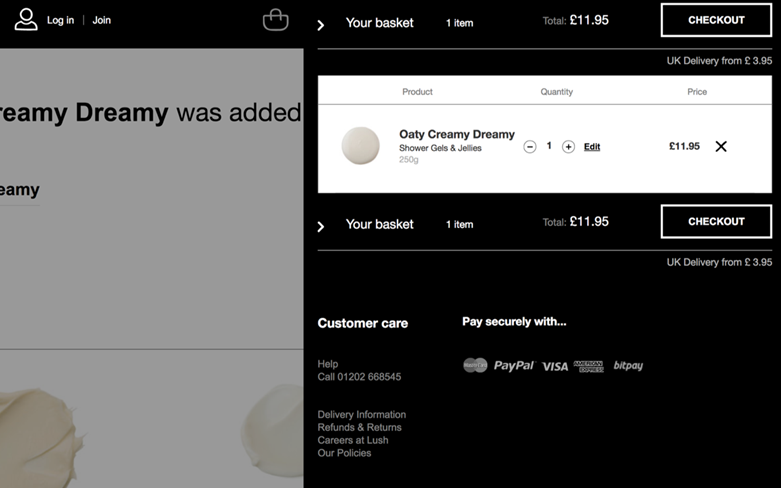
Task: Click Edit next to quantity
Action: click(x=592, y=146)
